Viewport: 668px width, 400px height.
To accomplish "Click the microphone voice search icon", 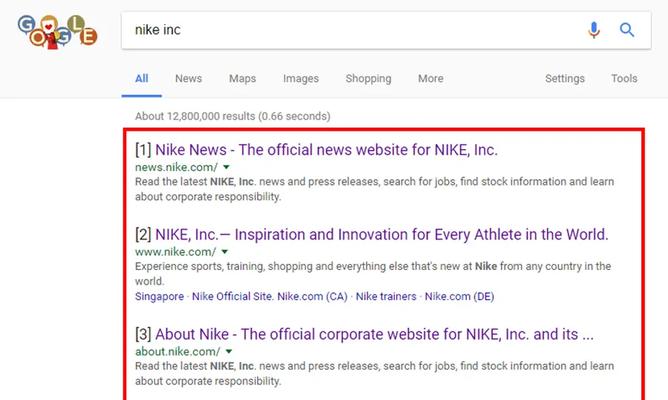I will click(594, 30).
